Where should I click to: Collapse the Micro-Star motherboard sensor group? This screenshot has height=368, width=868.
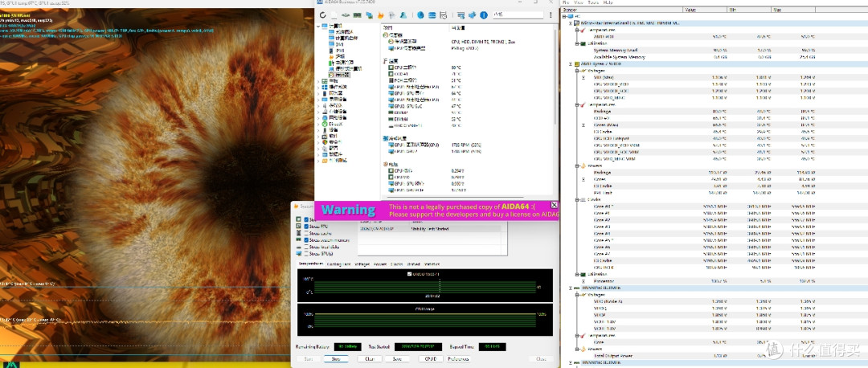pos(570,23)
